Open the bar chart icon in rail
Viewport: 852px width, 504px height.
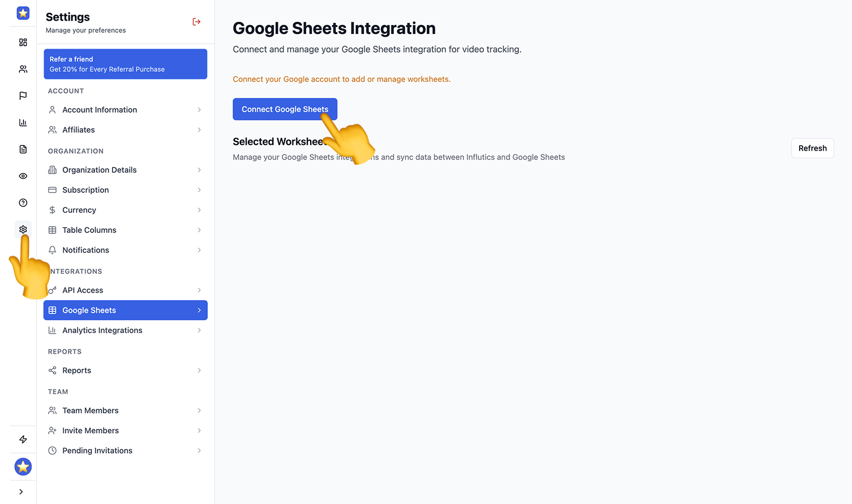click(23, 123)
